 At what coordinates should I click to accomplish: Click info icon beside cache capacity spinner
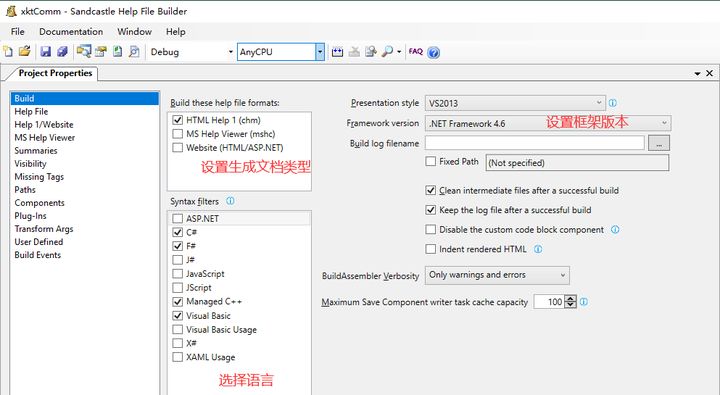tap(584, 302)
